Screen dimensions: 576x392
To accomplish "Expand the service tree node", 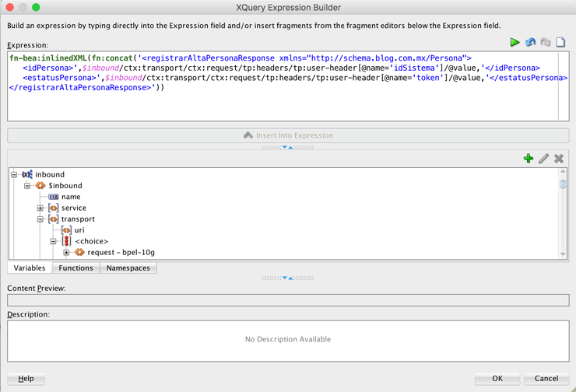I will click(x=40, y=208).
